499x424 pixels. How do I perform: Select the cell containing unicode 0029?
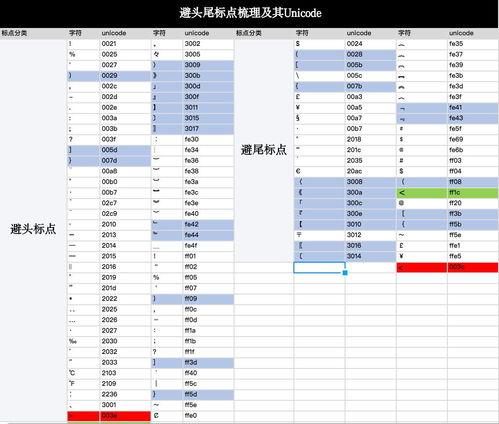point(125,76)
